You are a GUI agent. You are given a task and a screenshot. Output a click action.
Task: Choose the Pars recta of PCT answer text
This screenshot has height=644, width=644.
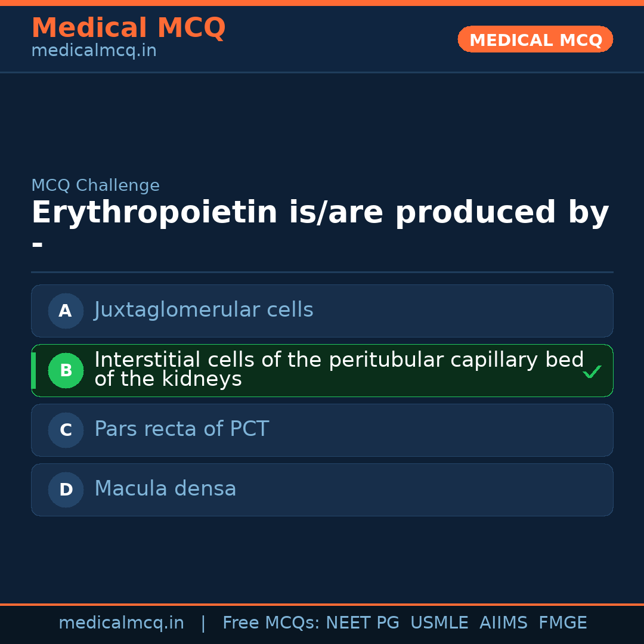click(181, 429)
